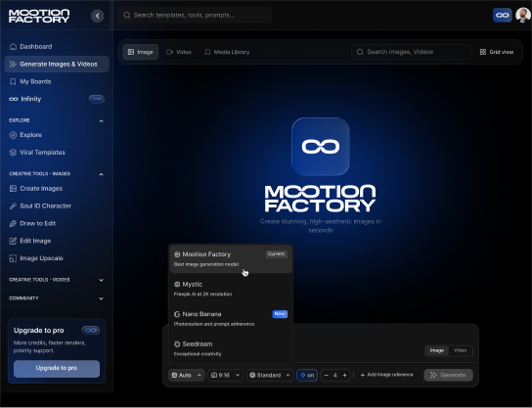Screen dimensions: 532x408
Task: Toggle the lightning 'on' switch
Action: pyautogui.click(x=307, y=375)
